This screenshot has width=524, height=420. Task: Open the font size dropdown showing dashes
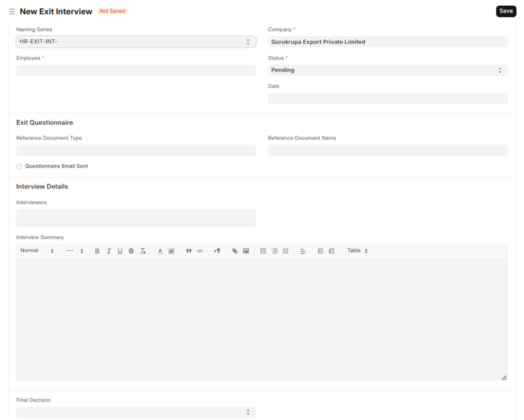pyautogui.click(x=75, y=251)
